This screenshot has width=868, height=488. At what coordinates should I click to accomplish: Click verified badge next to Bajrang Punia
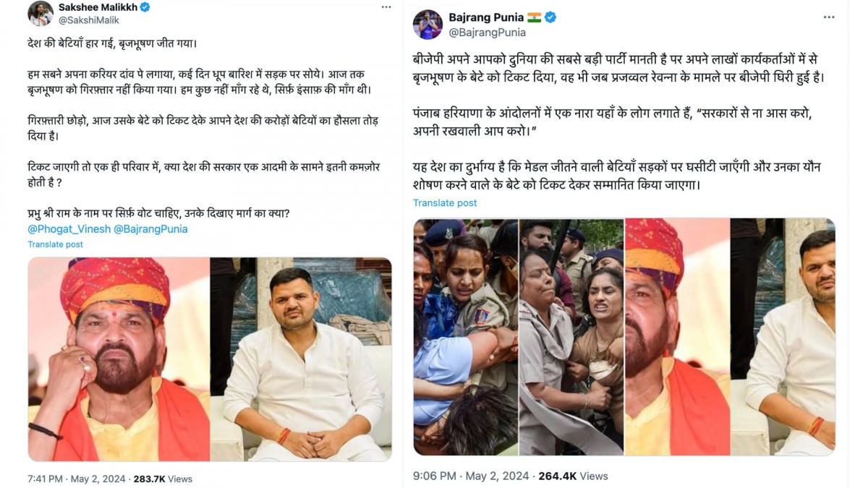tap(550, 17)
